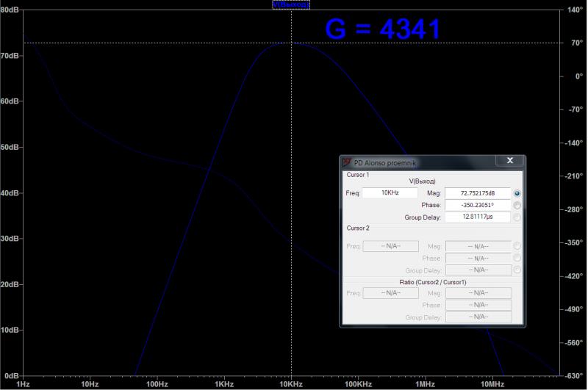Click the 1MHz label on the frequency axis

point(425,384)
